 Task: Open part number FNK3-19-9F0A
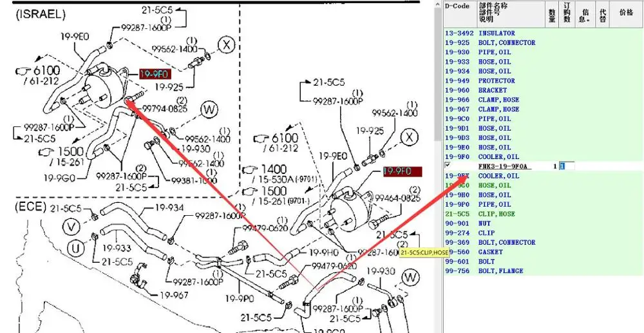coord(505,166)
